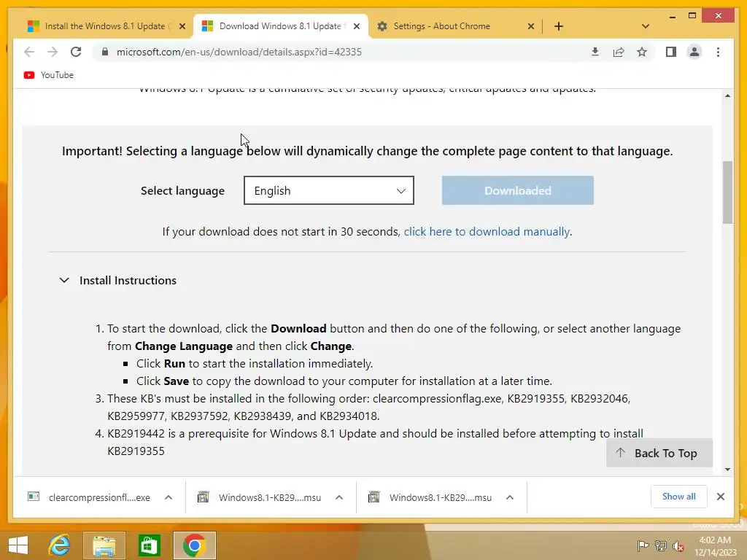Click the browser forward arrow
This screenshot has width=747, height=560.
pos(53,52)
